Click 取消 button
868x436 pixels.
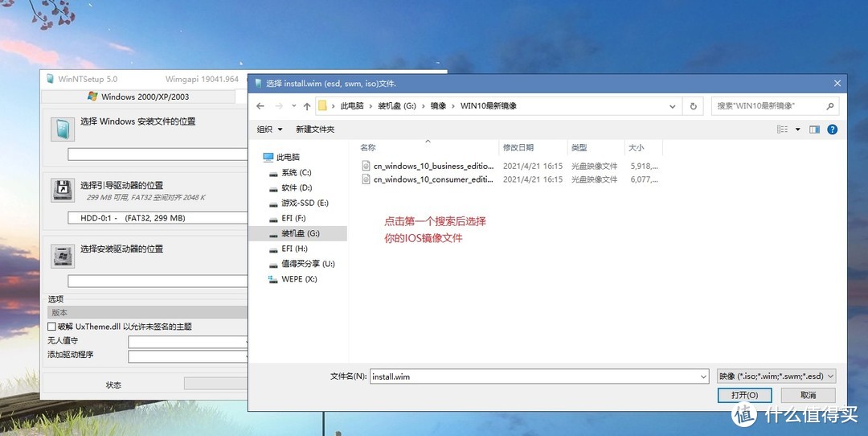pyautogui.click(x=808, y=395)
